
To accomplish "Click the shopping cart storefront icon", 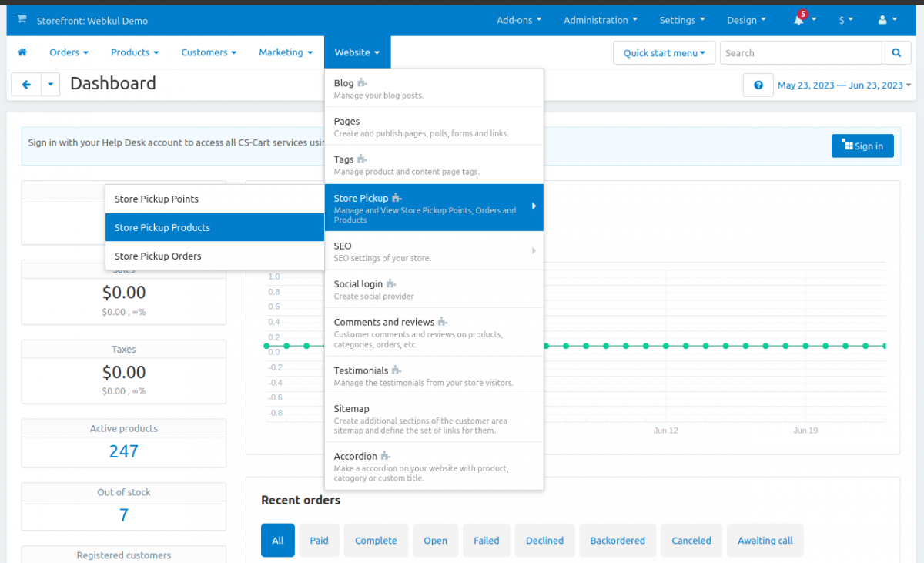I will (21, 20).
